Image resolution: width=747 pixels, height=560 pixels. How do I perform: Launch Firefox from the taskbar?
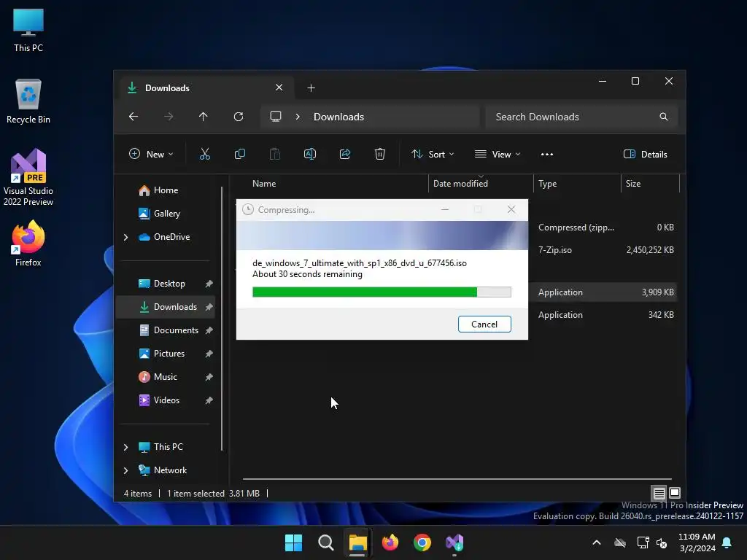pos(390,542)
